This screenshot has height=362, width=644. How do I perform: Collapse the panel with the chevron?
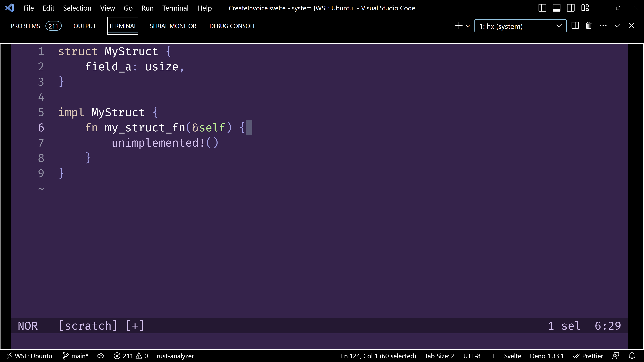(617, 26)
